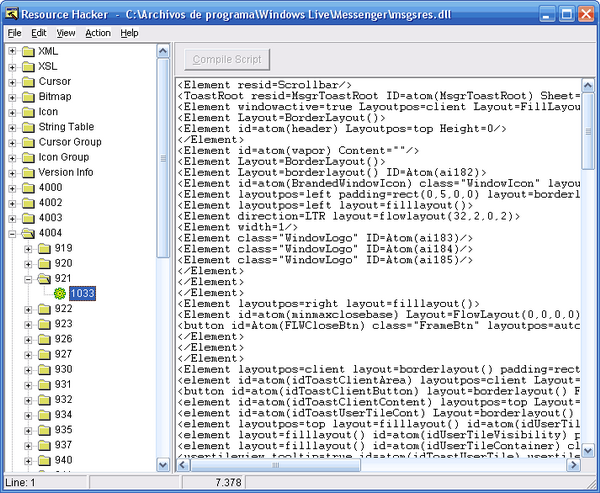The height and width of the screenshot is (493, 600).
Task: Click script editor scroll left arrow
Action: pyautogui.click(x=183, y=465)
